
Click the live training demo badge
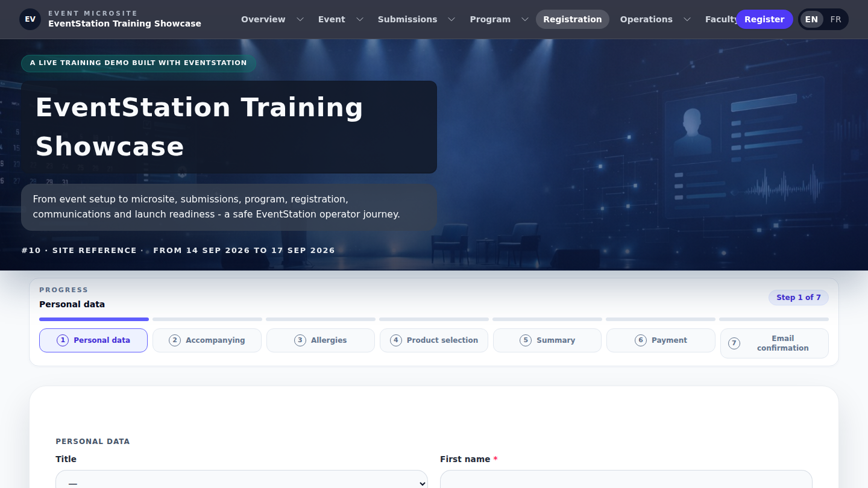(139, 63)
